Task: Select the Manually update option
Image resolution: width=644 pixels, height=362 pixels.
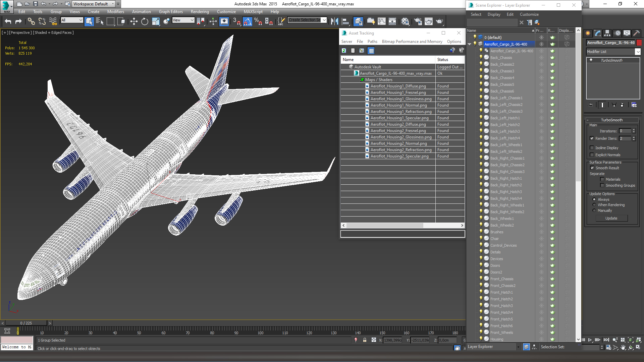Action: [x=594, y=210]
